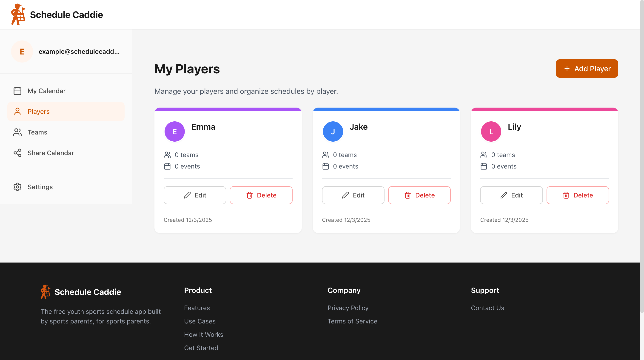Edit the Emma player card
This screenshot has height=360, width=644.
[195, 195]
